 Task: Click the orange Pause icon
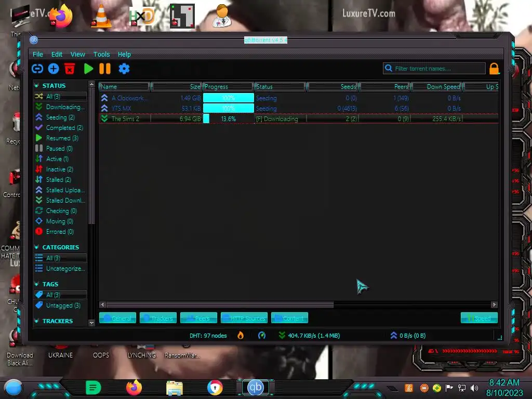pos(105,69)
